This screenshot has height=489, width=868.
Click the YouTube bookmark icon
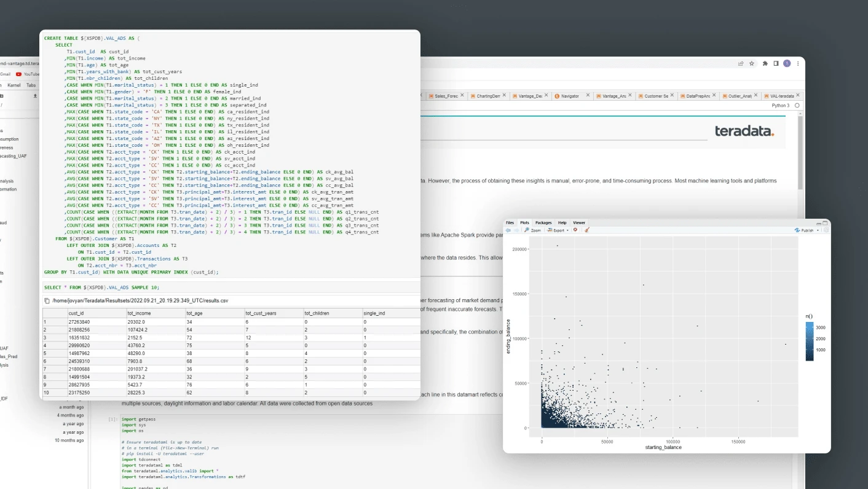tap(19, 74)
